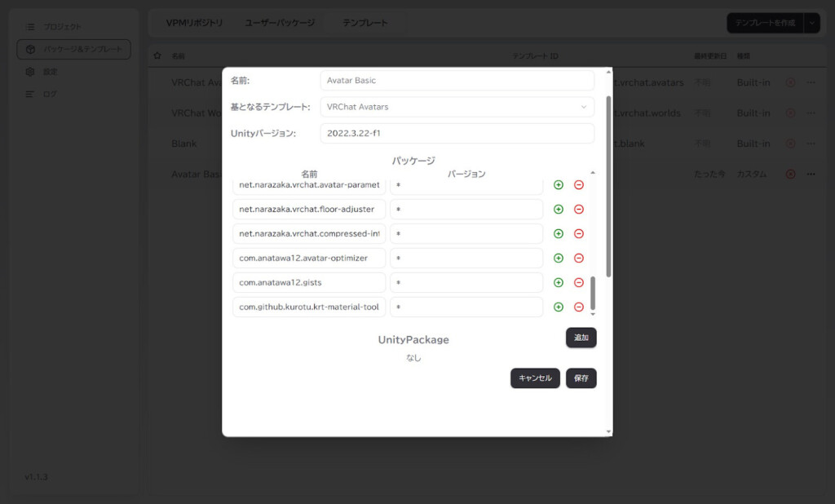The height and width of the screenshot is (504, 835).
Task: Edit version field for com.anatawa12.gists
Action: [466, 282]
